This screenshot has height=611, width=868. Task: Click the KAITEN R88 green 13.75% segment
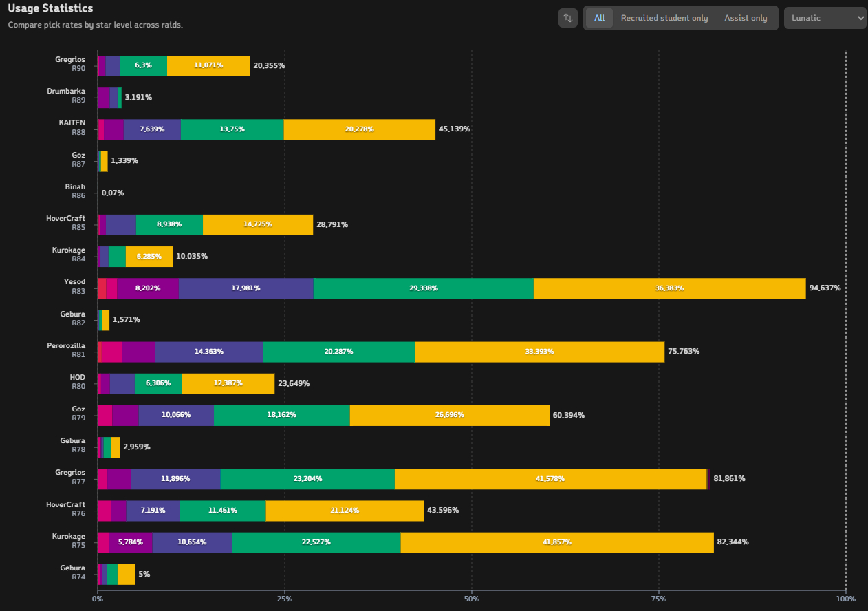pos(232,129)
